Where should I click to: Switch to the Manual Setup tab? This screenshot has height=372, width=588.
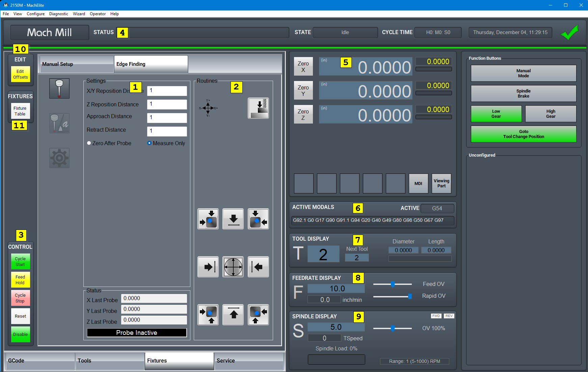[77, 64]
